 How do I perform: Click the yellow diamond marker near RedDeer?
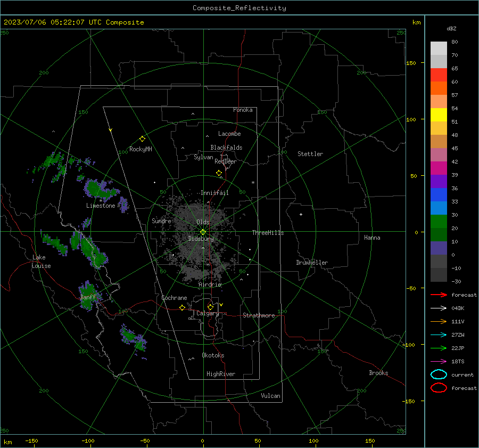(219, 173)
